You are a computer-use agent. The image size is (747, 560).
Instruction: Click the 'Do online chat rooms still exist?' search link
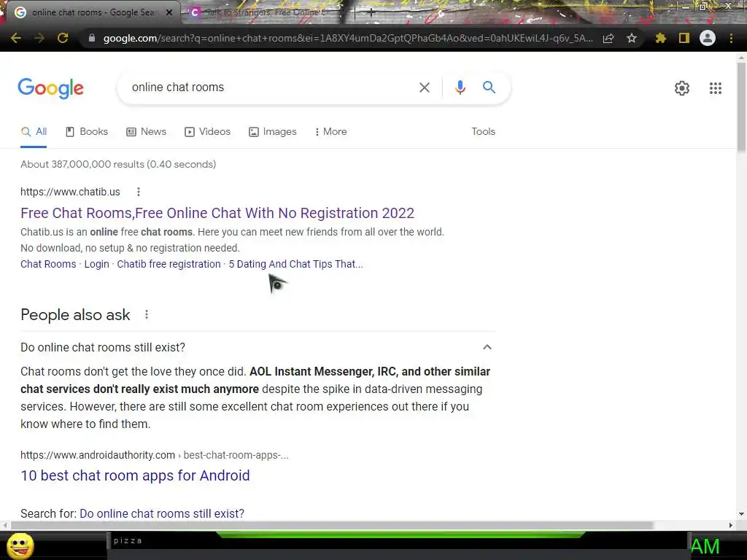[x=162, y=514]
